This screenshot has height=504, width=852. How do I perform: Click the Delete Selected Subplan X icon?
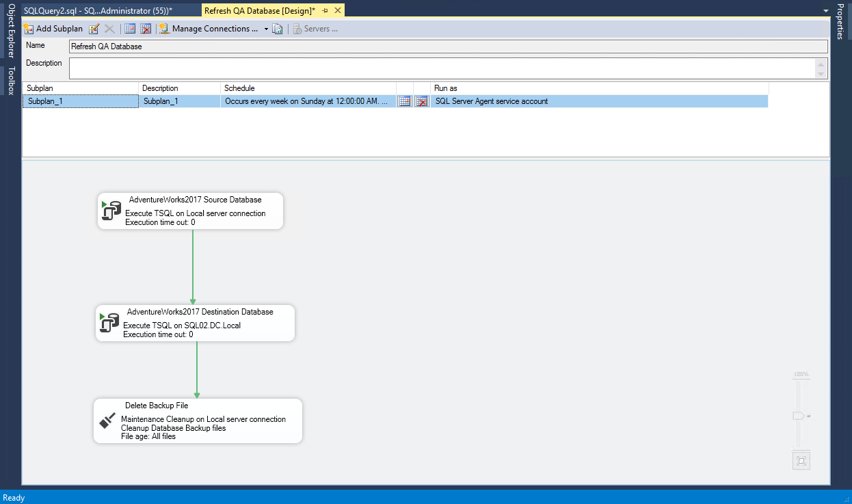pos(109,29)
